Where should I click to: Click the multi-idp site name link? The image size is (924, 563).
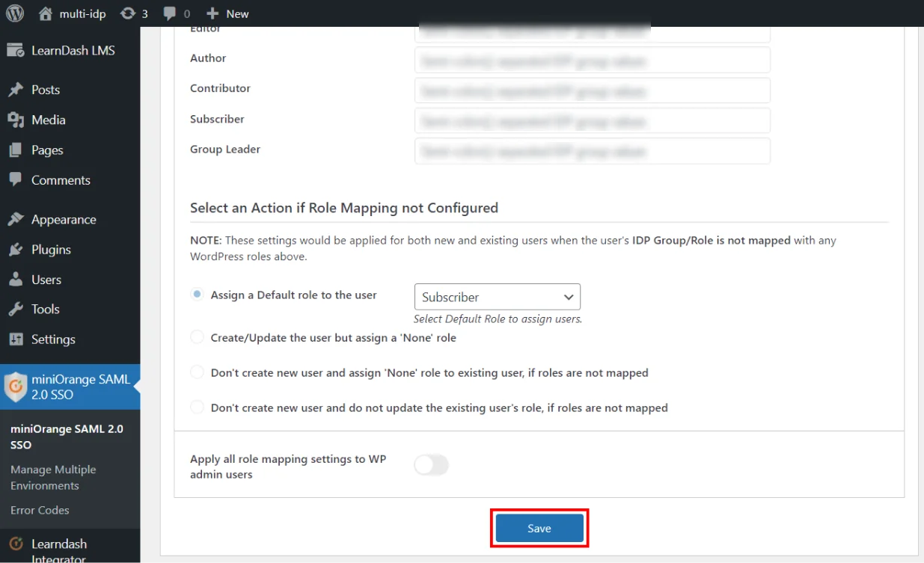click(83, 13)
